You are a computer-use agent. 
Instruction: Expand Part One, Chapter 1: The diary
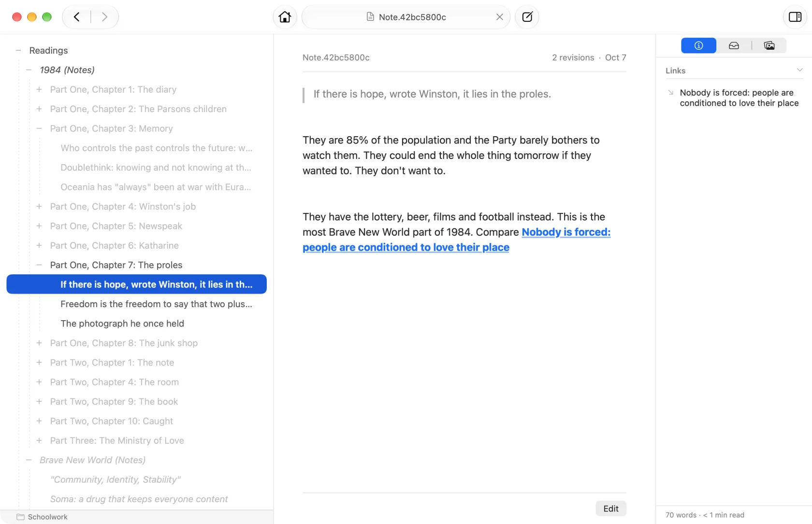[x=39, y=89]
